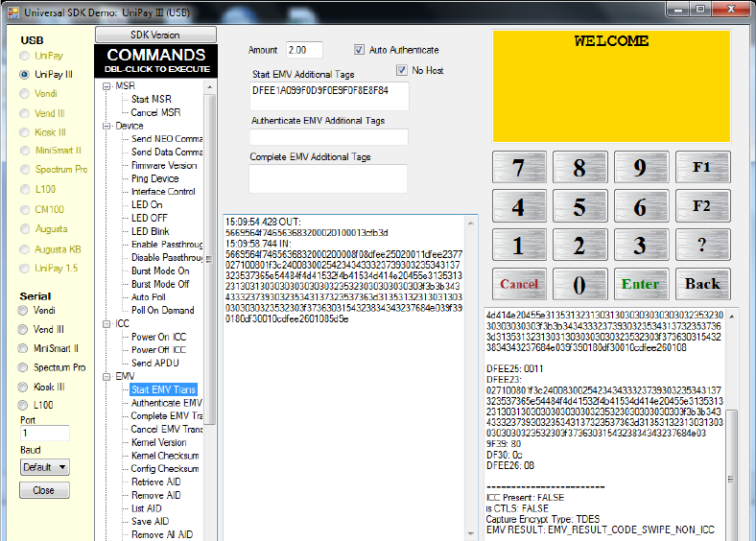
Task: Tap keypad digit 4
Action: [x=519, y=206]
